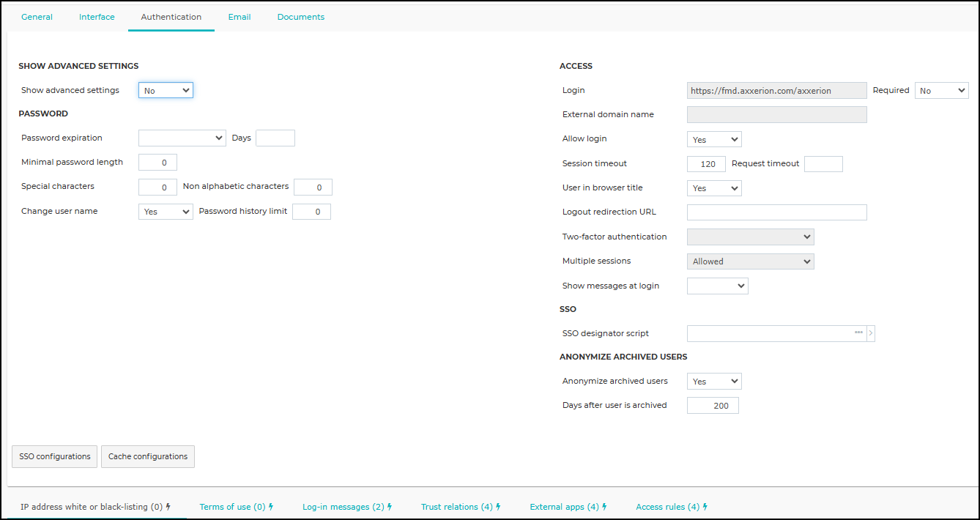Open the IP address white or black-listing tab

(92, 507)
